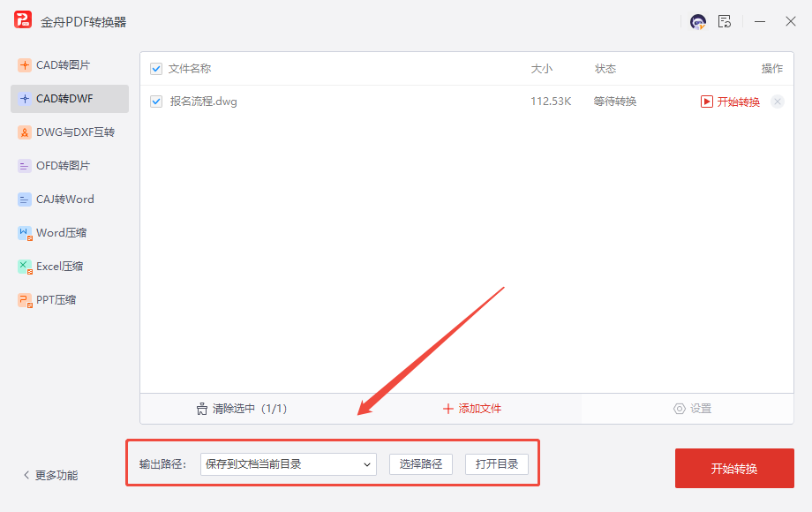812x512 pixels.
Task: Select DWG与DXF互转 in the sidebar
Action: coord(70,132)
